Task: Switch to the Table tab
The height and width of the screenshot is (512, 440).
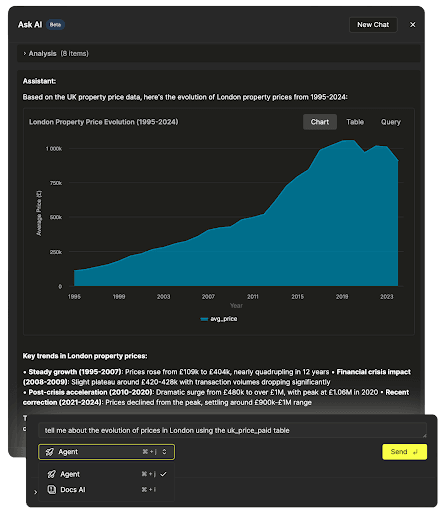Action: pos(355,122)
